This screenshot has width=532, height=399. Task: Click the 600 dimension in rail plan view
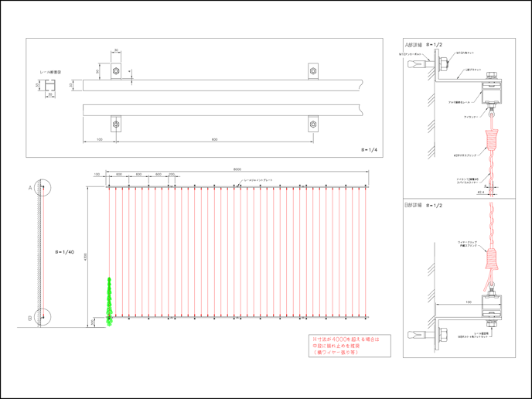click(x=214, y=139)
